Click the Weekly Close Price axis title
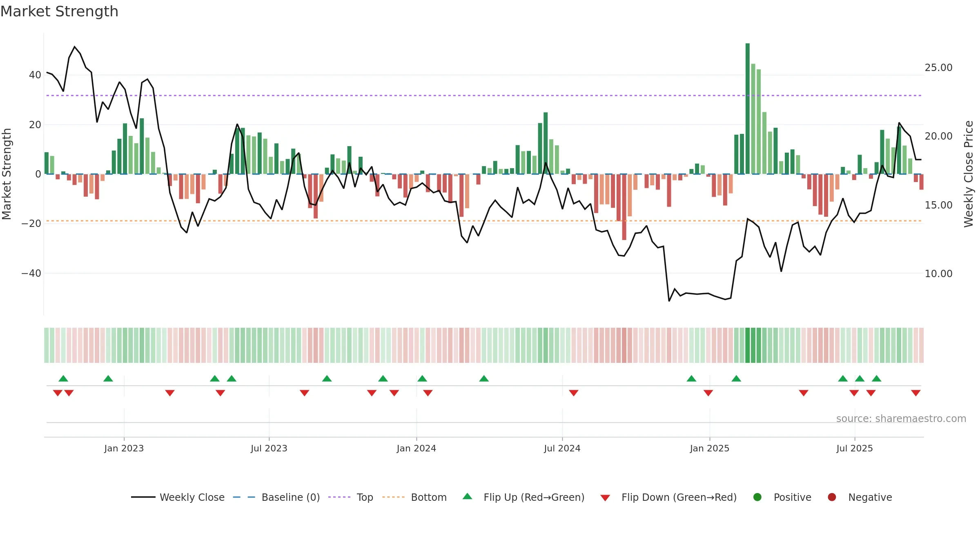 (969, 174)
